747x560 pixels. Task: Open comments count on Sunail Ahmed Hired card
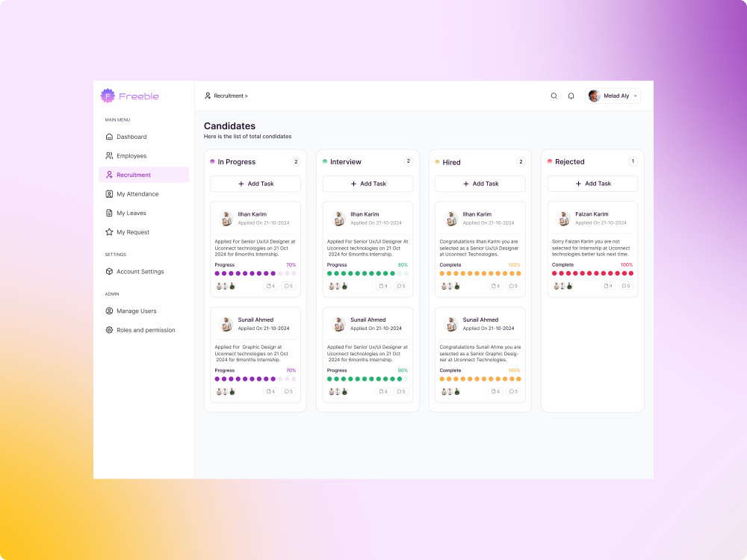514,392
